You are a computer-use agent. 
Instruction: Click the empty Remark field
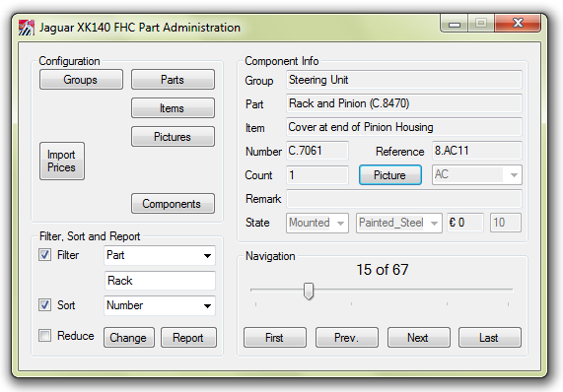[x=404, y=199]
